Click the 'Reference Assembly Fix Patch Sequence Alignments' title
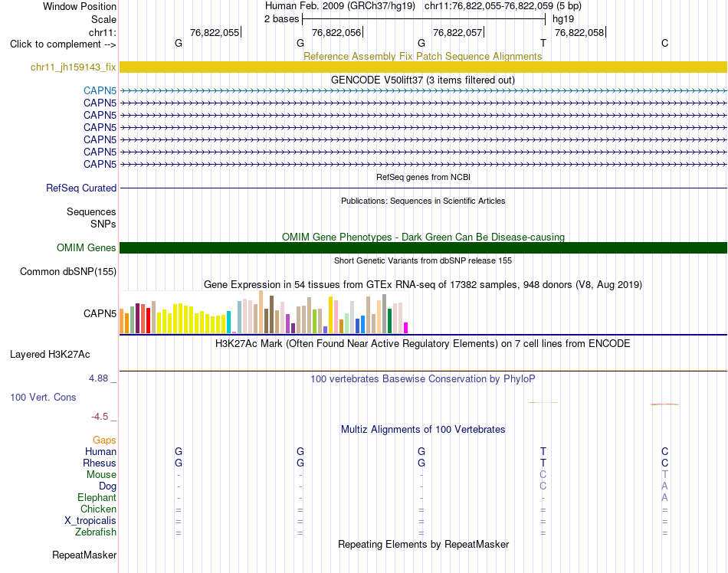 [x=423, y=56]
